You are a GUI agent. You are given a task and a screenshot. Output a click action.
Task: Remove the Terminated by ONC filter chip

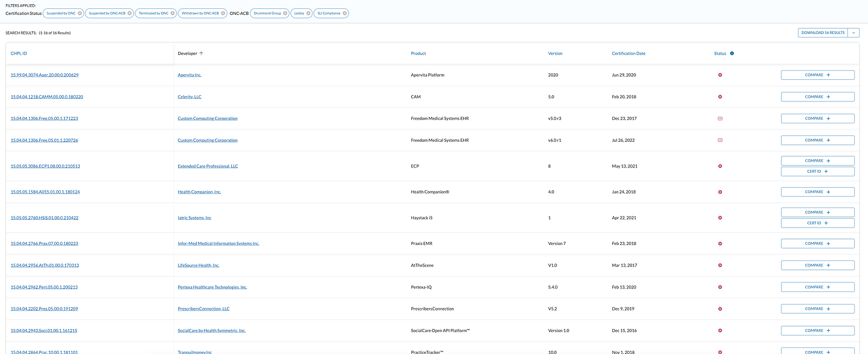click(x=172, y=13)
